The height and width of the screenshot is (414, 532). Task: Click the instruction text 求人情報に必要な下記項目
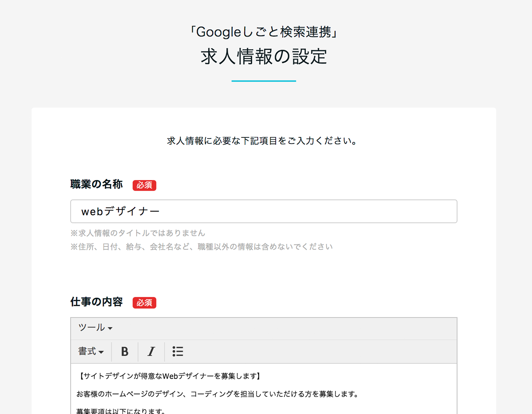coord(263,141)
